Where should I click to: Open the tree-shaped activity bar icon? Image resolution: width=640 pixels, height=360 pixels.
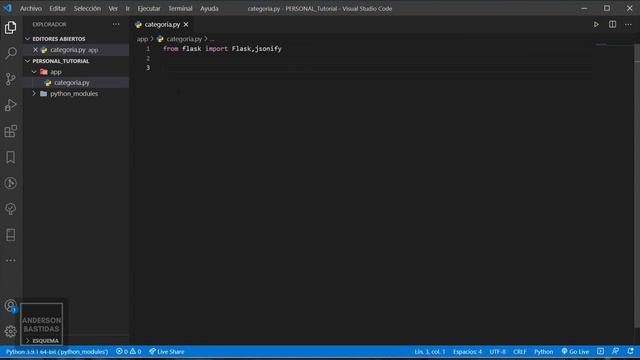pos(11,209)
